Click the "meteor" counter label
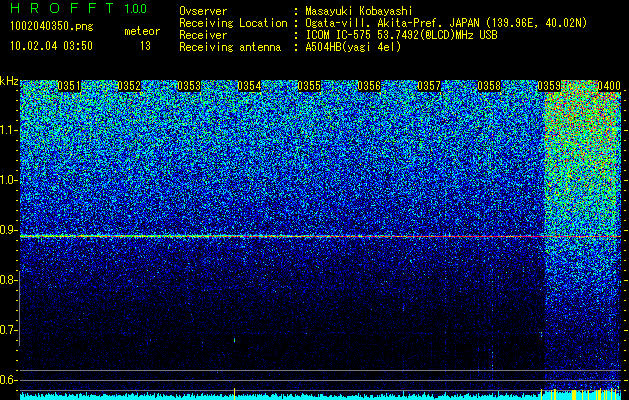The height and width of the screenshot is (400, 629). (x=142, y=31)
